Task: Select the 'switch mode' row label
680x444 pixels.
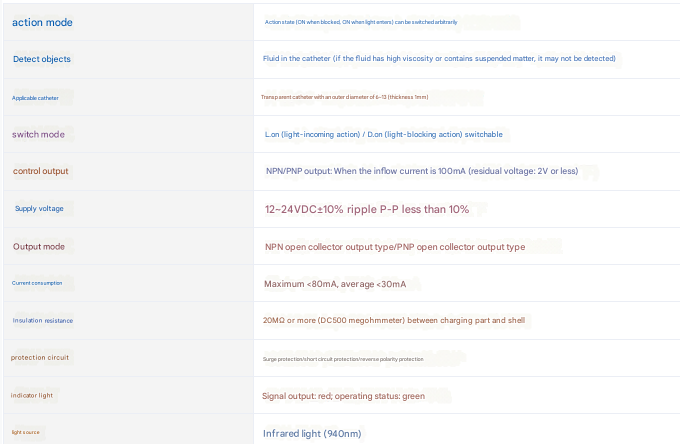Action: tap(41, 134)
